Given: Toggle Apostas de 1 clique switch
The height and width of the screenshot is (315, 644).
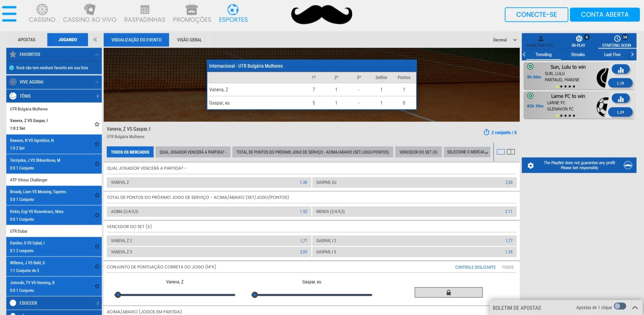Looking at the screenshot, I should 620,306.
